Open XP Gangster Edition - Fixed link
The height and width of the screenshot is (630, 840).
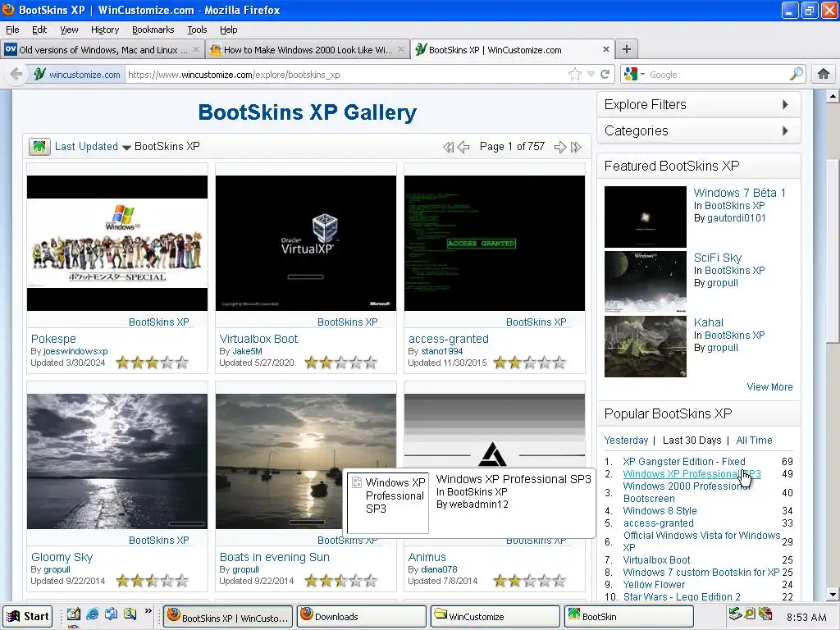click(x=683, y=461)
